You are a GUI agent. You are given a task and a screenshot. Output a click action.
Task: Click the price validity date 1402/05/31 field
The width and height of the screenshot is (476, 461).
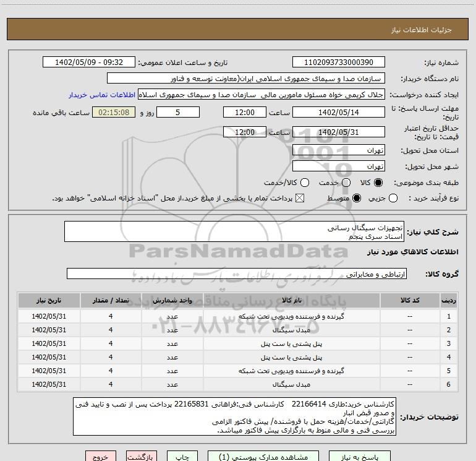point(339,132)
